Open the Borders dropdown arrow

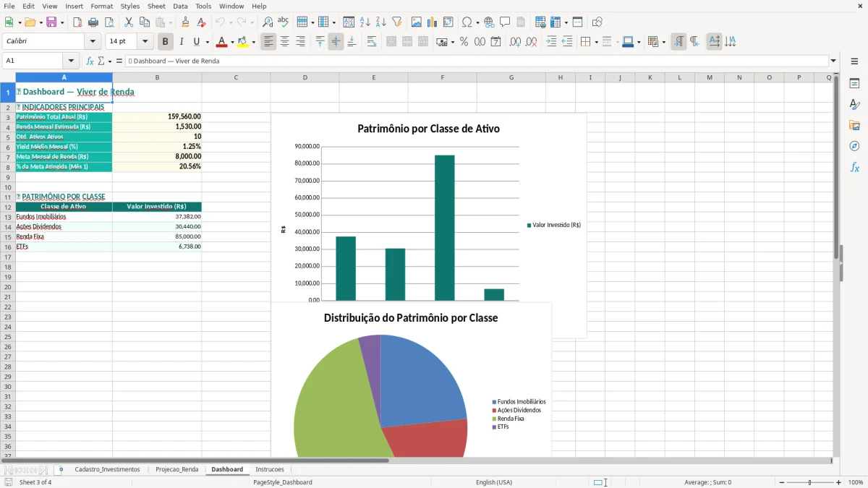click(597, 42)
